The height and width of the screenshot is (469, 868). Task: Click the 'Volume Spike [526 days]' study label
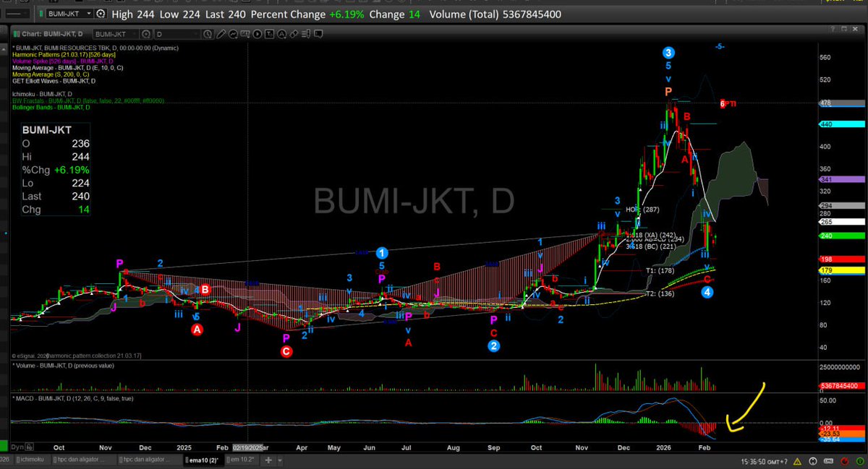pyautogui.click(x=63, y=61)
